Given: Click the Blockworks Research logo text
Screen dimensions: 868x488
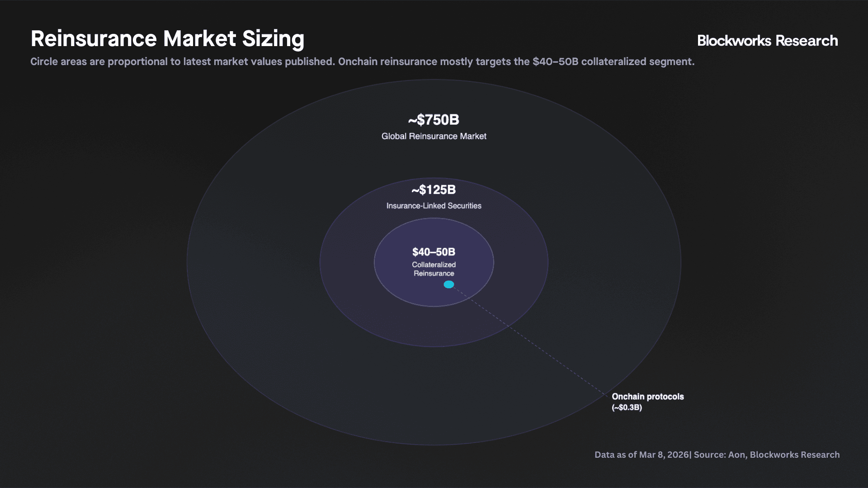Looking at the screenshot, I should 767,41.
